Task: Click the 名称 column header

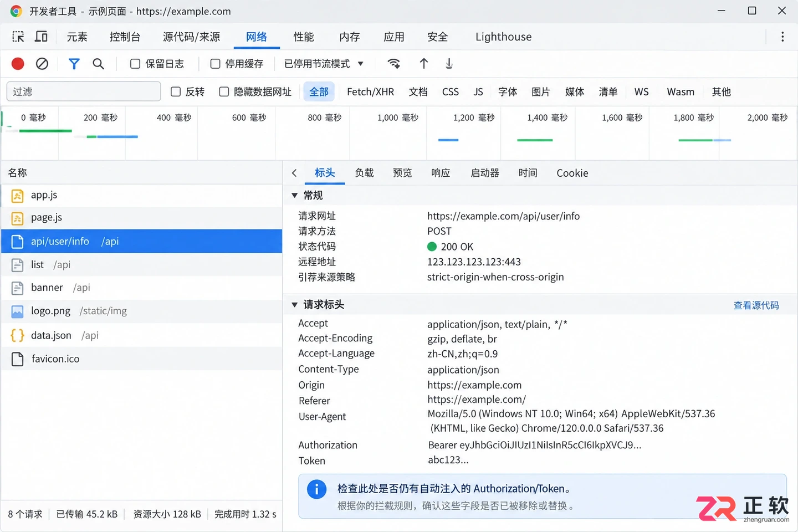Action: tap(17, 173)
